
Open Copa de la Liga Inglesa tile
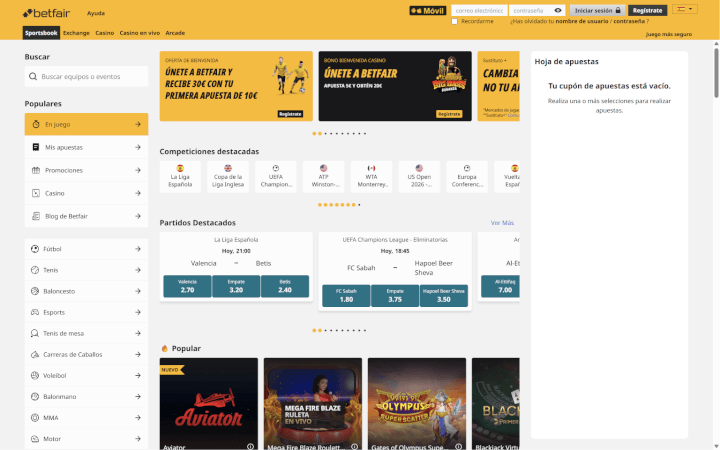[x=228, y=177]
